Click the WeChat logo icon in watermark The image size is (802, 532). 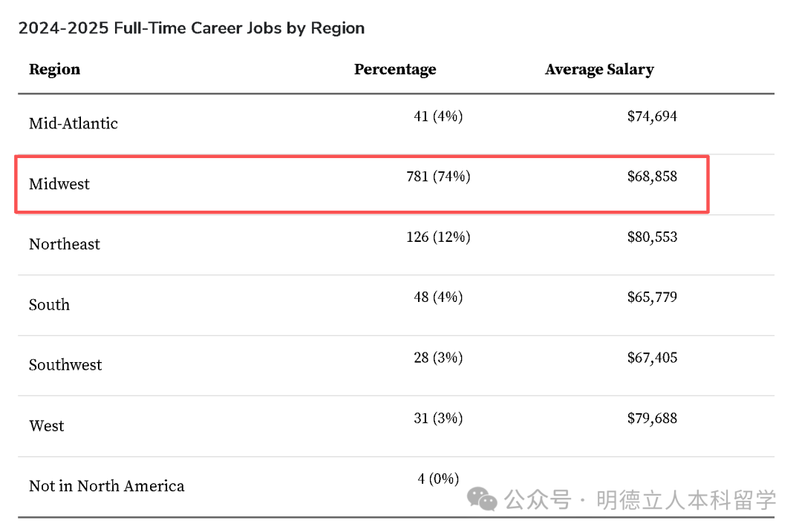click(x=482, y=499)
